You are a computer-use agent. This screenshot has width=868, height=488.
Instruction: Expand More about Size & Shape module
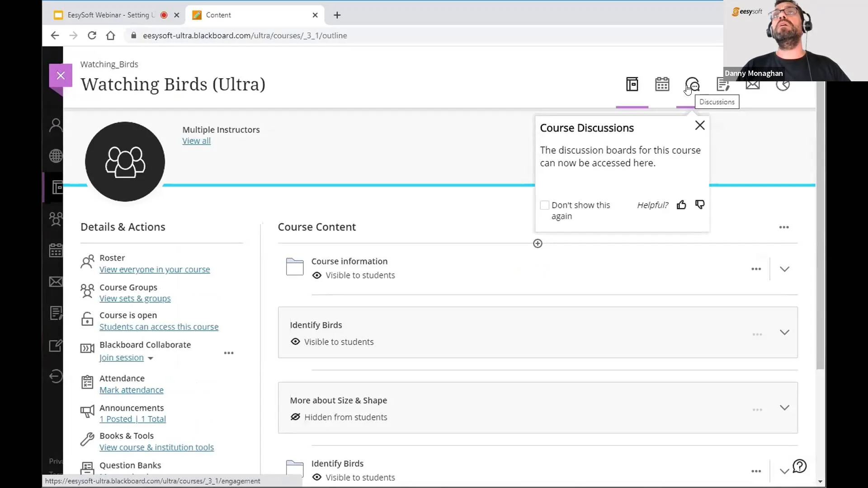tap(784, 408)
